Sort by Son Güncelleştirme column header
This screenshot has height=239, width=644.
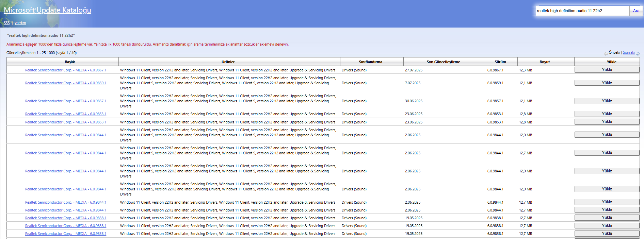(445, 62)
